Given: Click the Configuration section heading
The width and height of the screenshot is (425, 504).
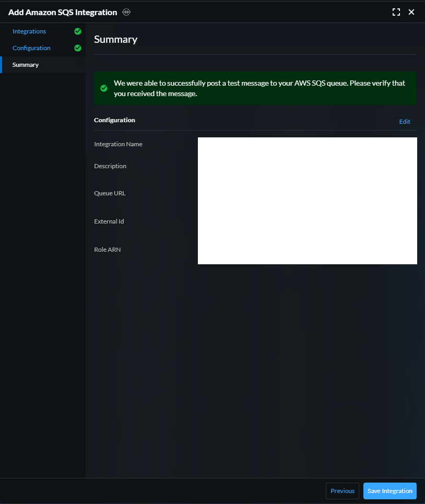Looking at the screenshot, I should click(114, 120).
